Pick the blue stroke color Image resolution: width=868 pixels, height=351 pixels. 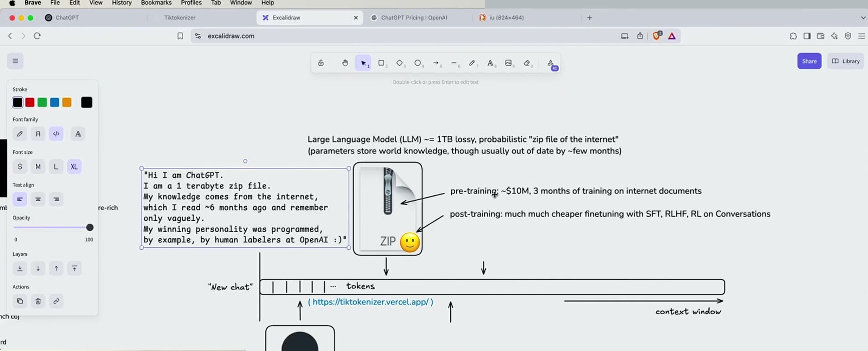(x=55, y=102)
